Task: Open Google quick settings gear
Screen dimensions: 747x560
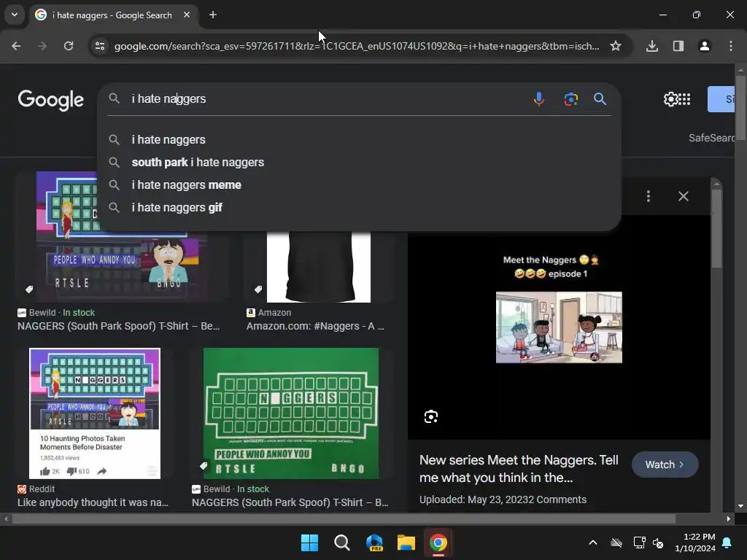Action: point(671,99)
